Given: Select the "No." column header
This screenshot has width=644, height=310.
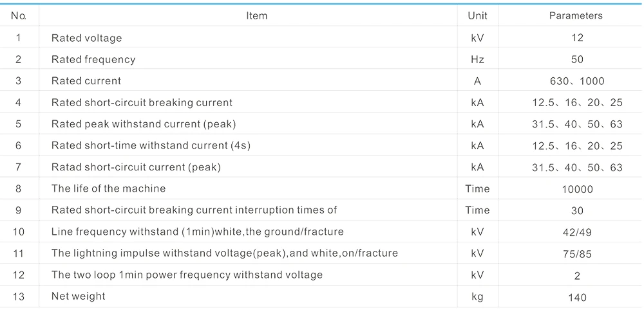Looking at the screenshot, I should pos(18,15).
